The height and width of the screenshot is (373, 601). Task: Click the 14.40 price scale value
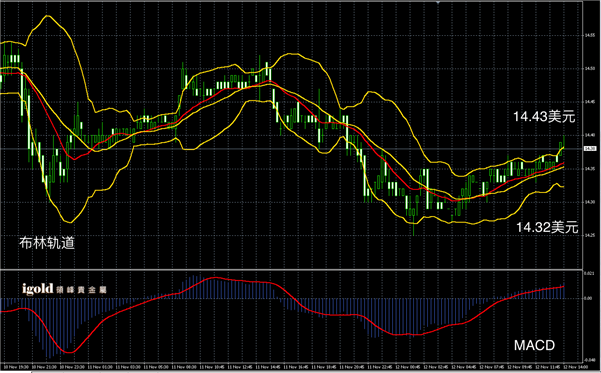pos(590,135)
